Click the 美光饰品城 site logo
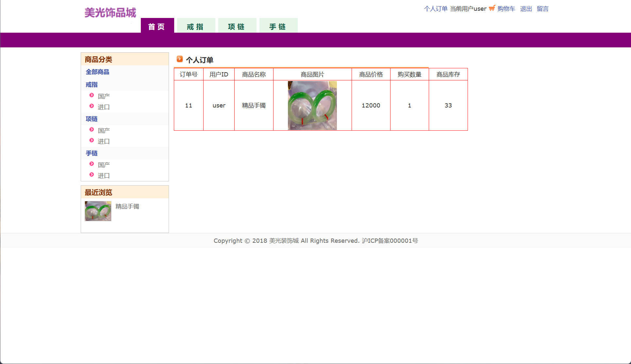 pyautogui.click(x=110, y=13)
